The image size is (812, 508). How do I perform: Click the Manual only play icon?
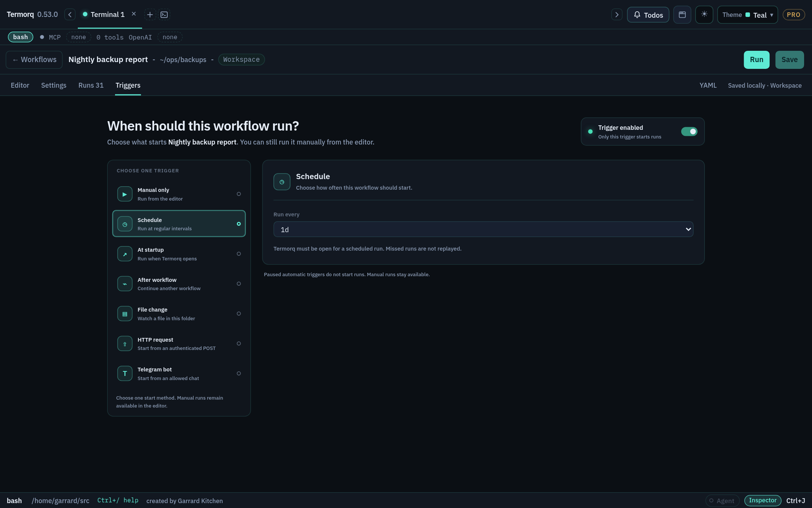(x=125, y=194)
